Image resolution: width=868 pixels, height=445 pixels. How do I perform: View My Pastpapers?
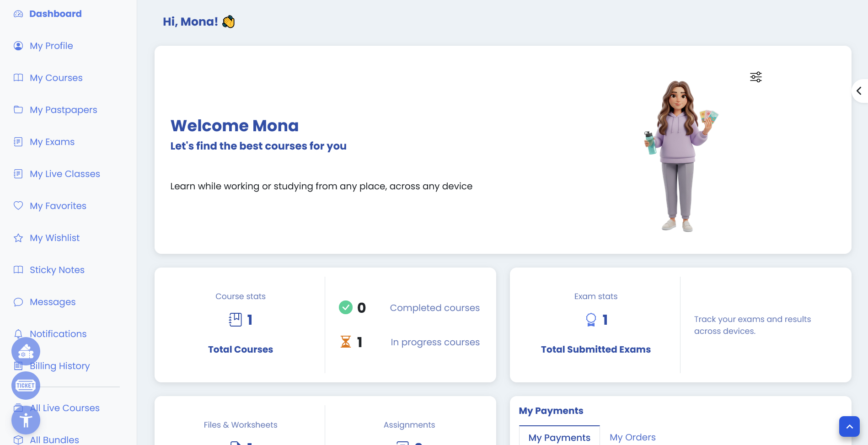pyautogui.click(x=63, y=110)
